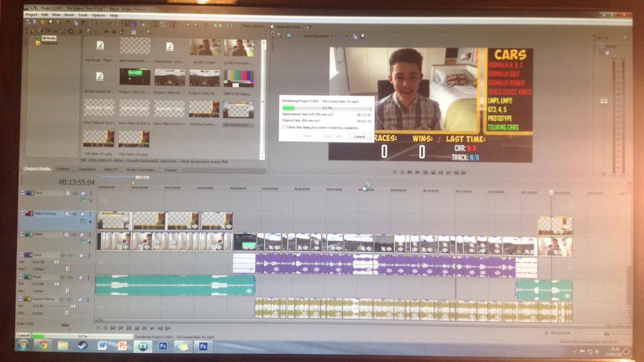Mute the Video Overlay track
The width and height of the screenshot is (644, 362).
pos(82,214)
